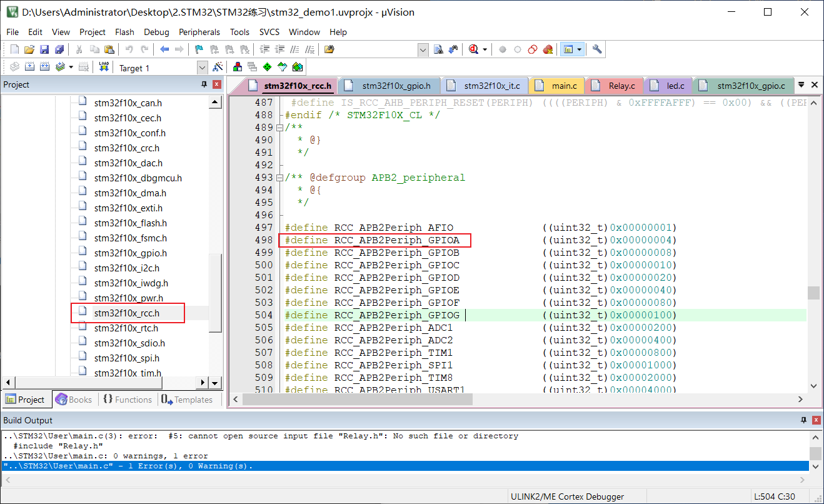Disable all breakpoints with the red rings icon
824x504 pixels.
pyautogui.click(x=533, y=49)
